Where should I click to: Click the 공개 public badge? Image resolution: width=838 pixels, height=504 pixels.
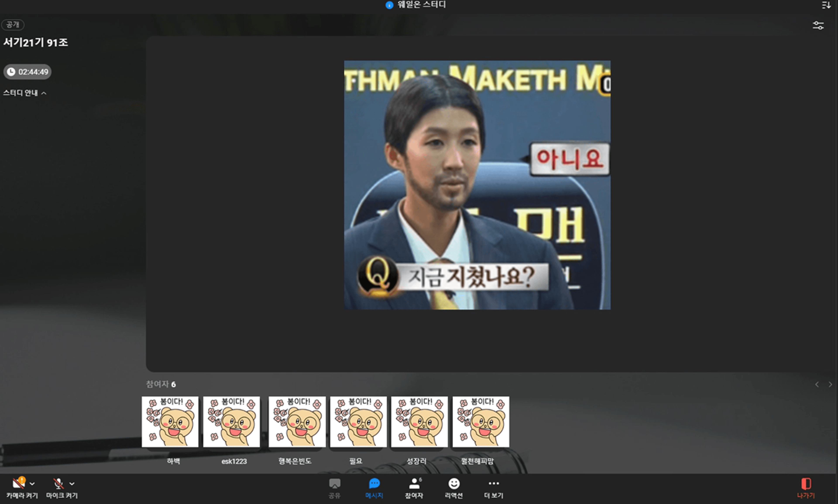tap(13, 24)
